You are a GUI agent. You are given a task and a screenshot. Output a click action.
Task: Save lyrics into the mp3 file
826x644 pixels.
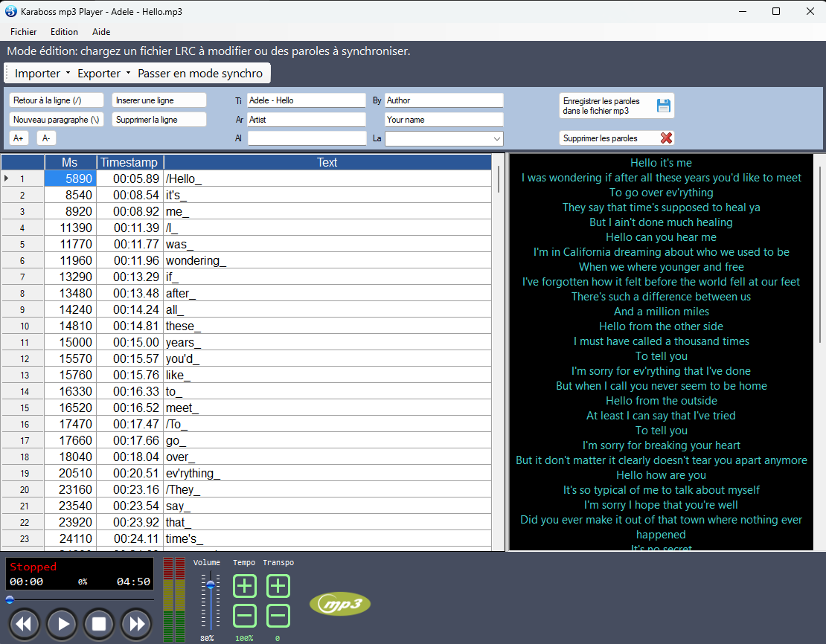616,106
